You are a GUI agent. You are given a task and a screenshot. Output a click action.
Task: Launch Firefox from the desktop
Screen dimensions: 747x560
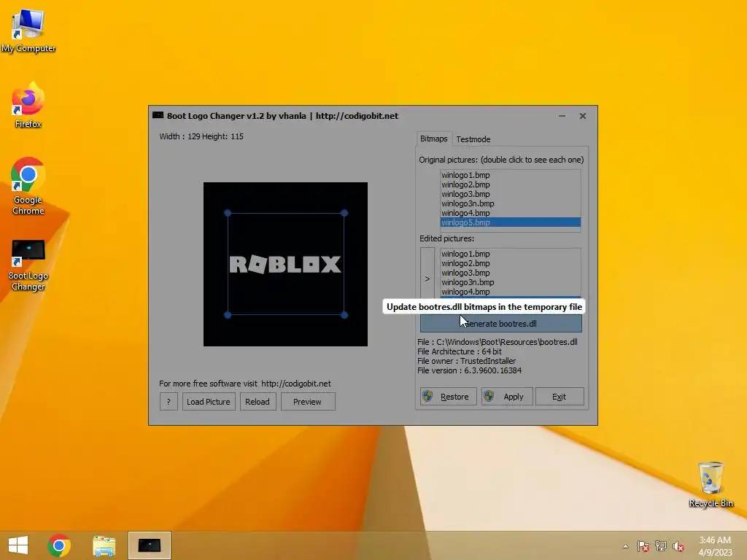[x=28, y=106]
